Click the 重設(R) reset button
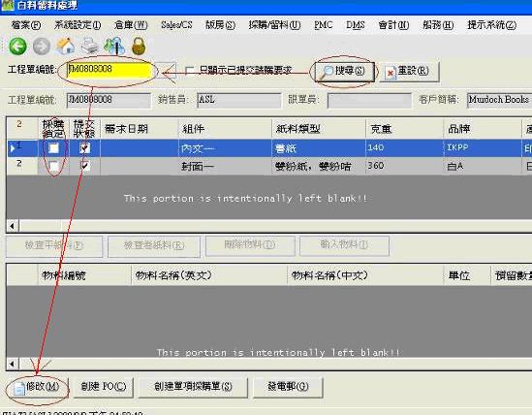 [x=409, y=72]
